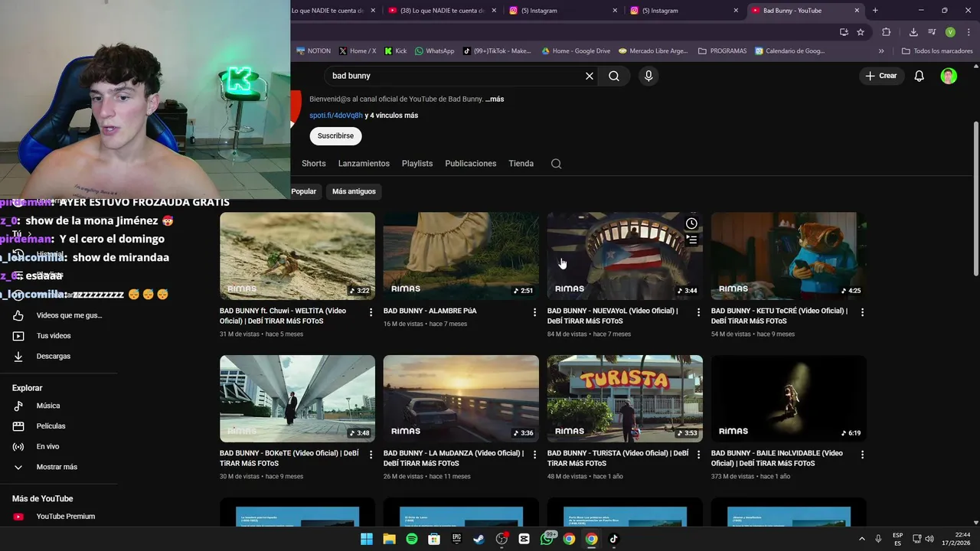Switch to the Shorts channel tab
This screenshot has height=551, width=980.
[314, 164]
